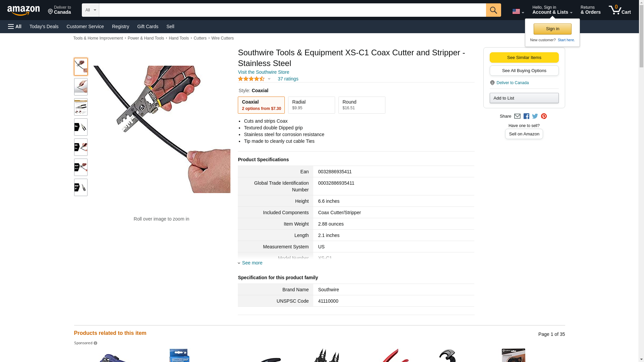
Task: Select the Radial style option
Action: 311,105
